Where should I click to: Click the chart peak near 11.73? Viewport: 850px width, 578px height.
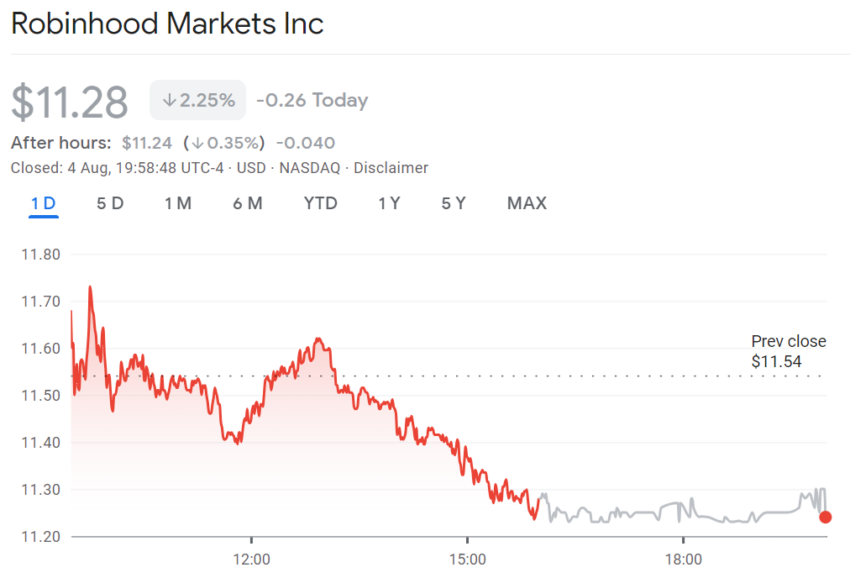tap(90, 287)
